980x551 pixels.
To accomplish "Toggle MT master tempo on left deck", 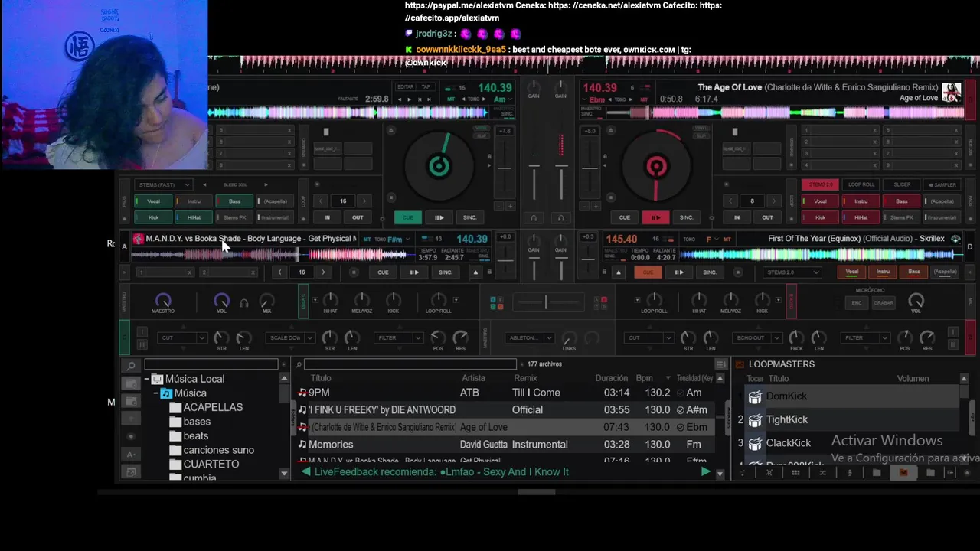I will click(451, 99).
